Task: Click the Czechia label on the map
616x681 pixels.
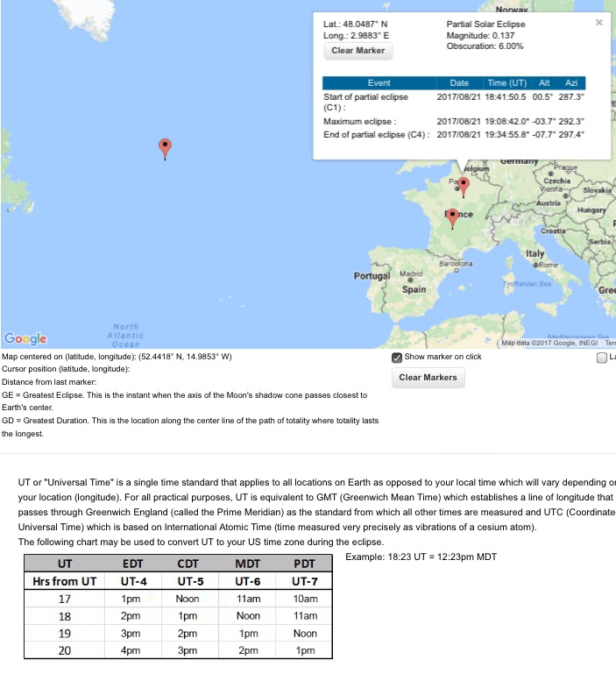Action: pos(557,181)
